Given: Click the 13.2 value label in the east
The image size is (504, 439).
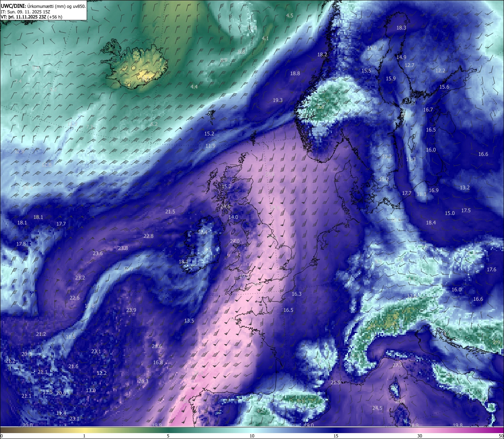Looking at the screenshot, I should click(x=465, y=188).
